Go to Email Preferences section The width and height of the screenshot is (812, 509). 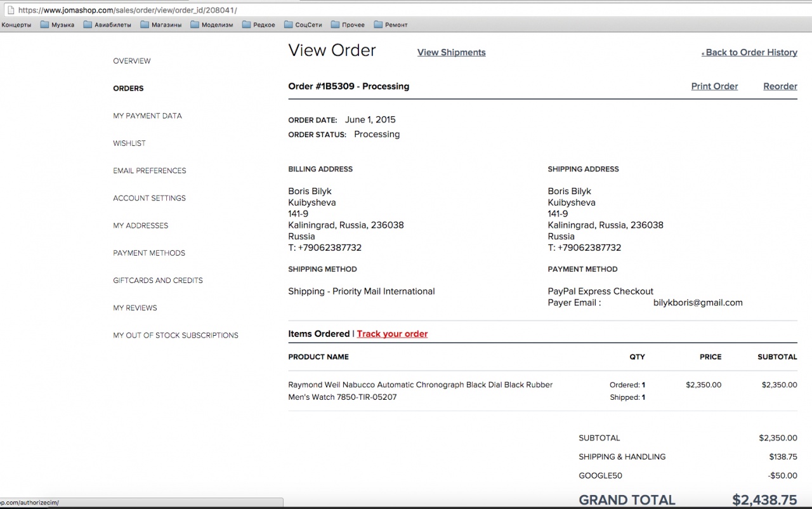[x=150, y=171]
